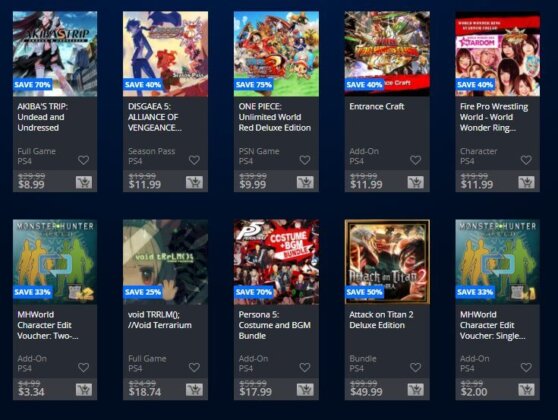Add ONE PIECE Unlimited World Red to cart
Viewport: 558px width, 420px height.
[305, 182]
